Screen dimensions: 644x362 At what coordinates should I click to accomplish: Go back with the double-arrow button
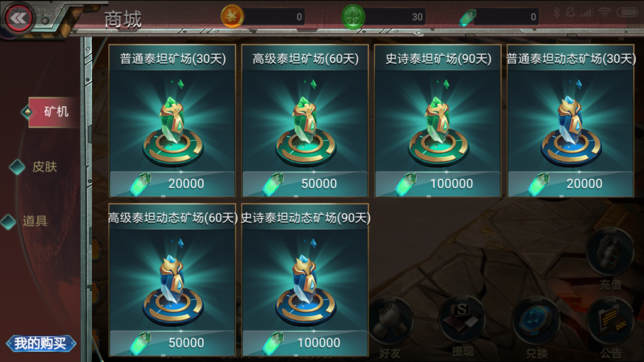pyautogui.click(x=18, y=18)
